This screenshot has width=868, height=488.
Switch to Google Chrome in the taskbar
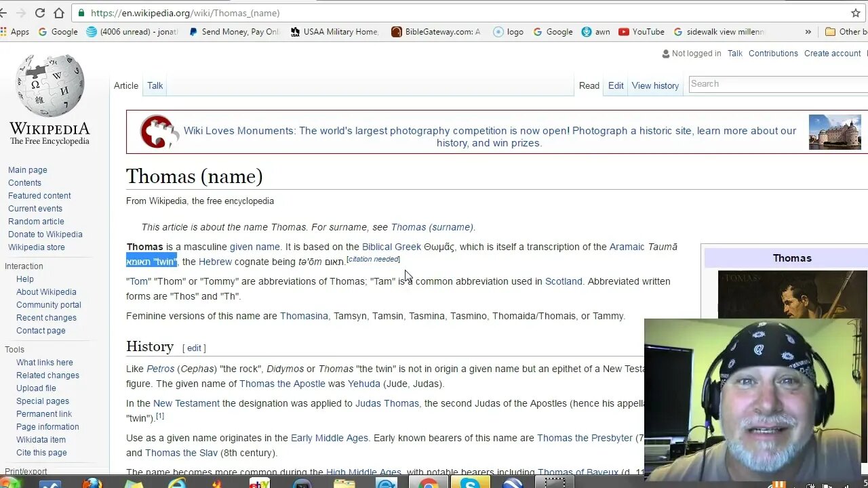pos(428,483)
